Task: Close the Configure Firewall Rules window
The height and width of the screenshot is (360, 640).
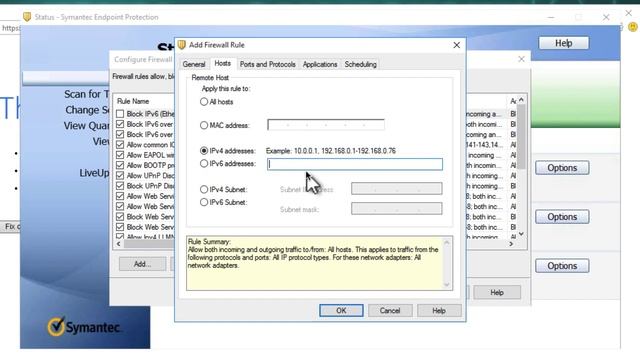Action: 521,59
